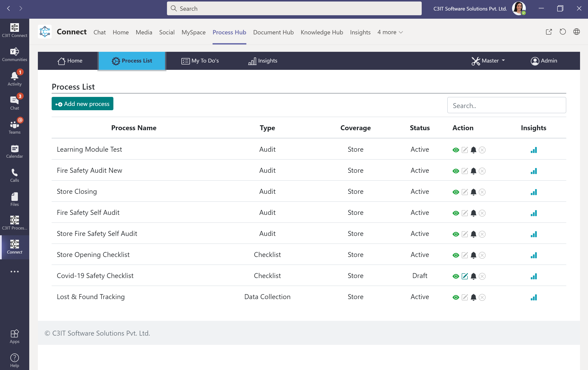The image size is (588, 370).
Task: Open Calendar from left sidebar
Action: point(14,151)
